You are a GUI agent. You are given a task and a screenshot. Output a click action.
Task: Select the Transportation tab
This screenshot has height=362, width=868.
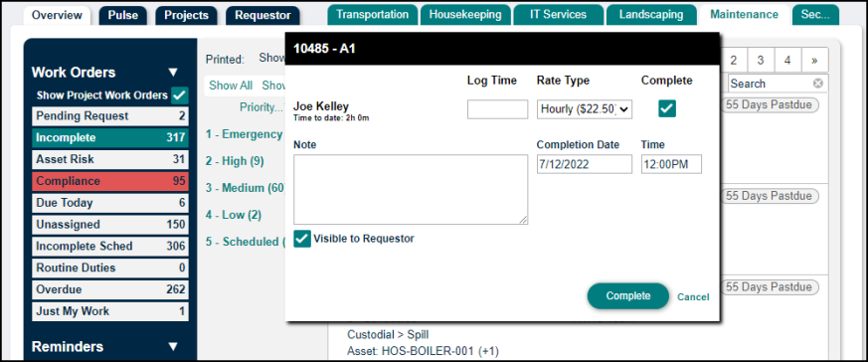pos(372,14)
